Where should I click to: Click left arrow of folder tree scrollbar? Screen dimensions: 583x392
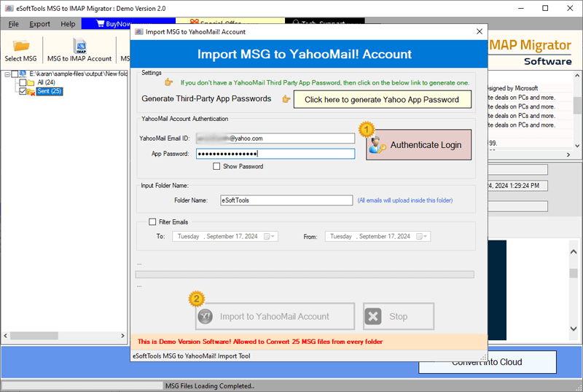pos(6,335)
